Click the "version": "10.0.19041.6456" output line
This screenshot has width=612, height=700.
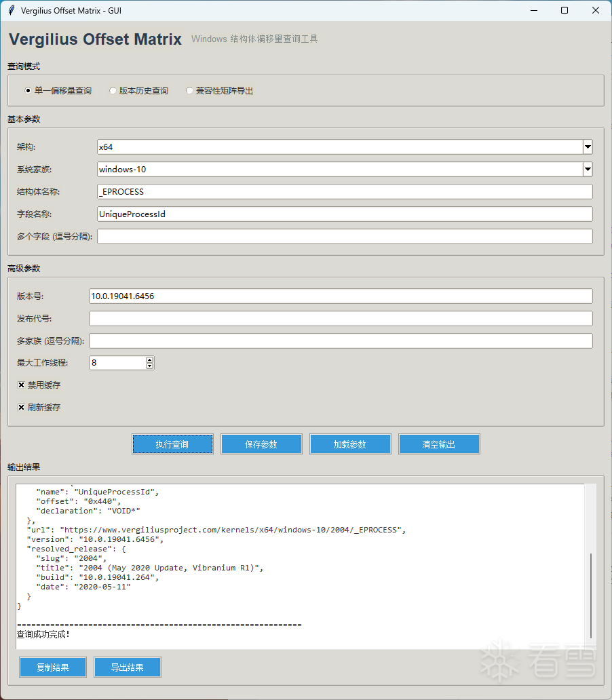point(95,539)
